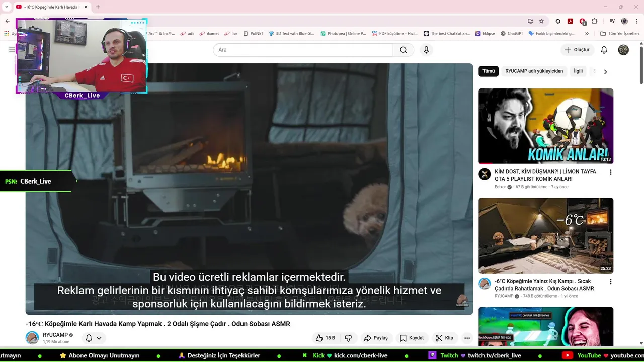Open the Chrome three-dot menu

coord(636,21)
